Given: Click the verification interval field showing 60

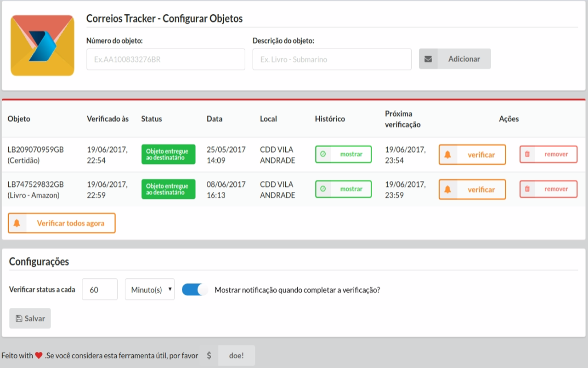Looking at the screenshot, I should [100, 289].
